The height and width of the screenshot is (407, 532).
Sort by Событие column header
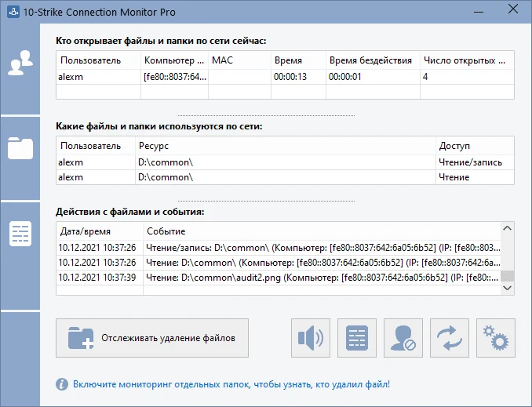(x=322, y=231)
